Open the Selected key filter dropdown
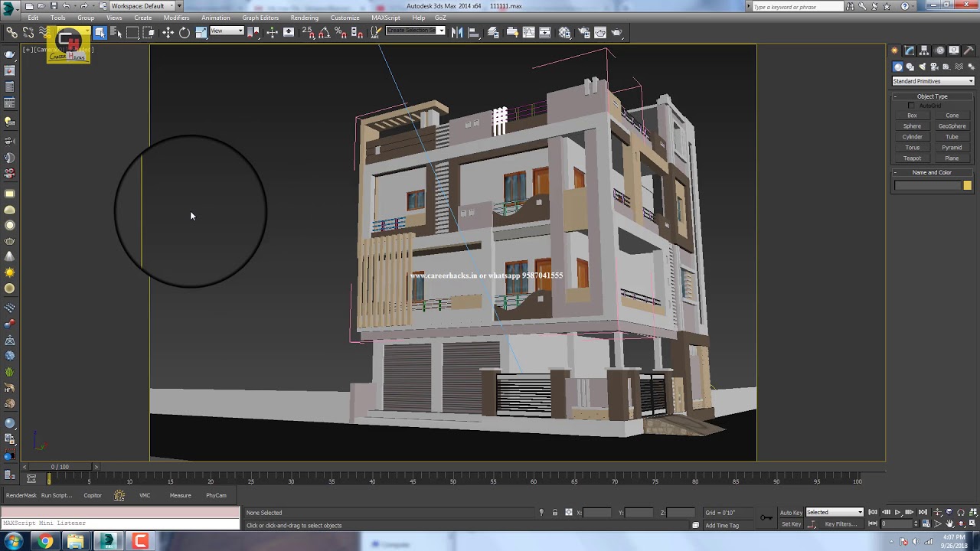The width and height of the screenshot is (980, 551). pos(835,512)
